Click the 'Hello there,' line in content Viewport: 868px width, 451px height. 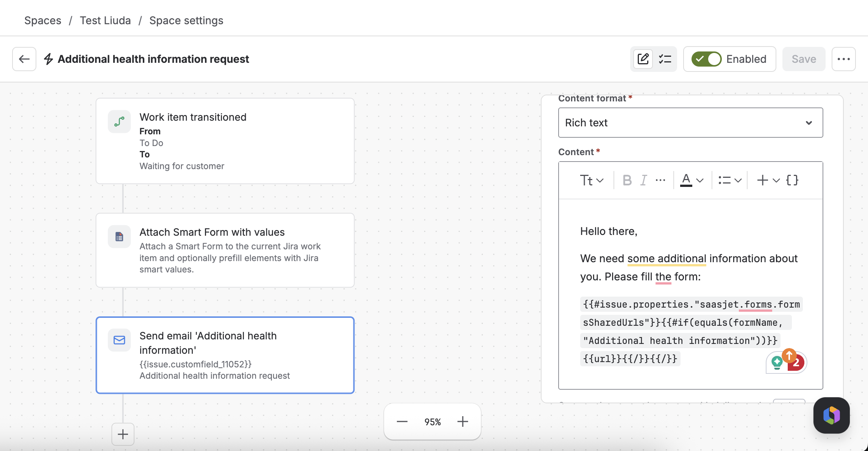609,231
